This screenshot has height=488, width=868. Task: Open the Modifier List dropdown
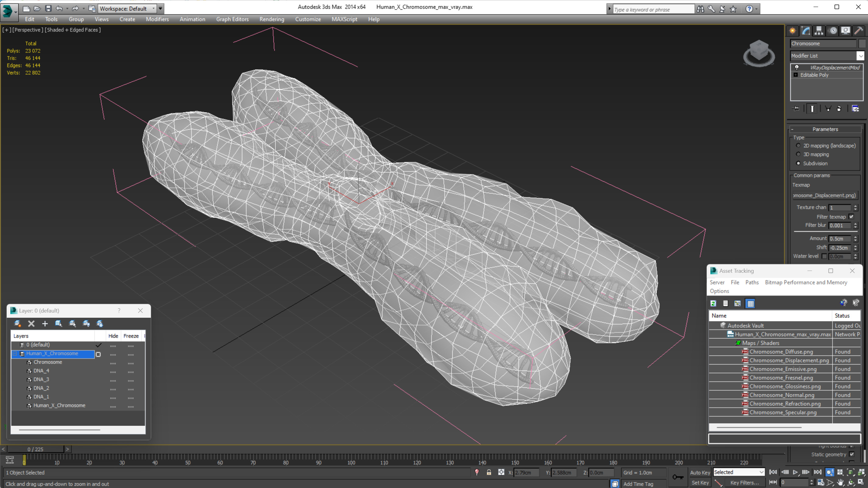pos(861,56)
